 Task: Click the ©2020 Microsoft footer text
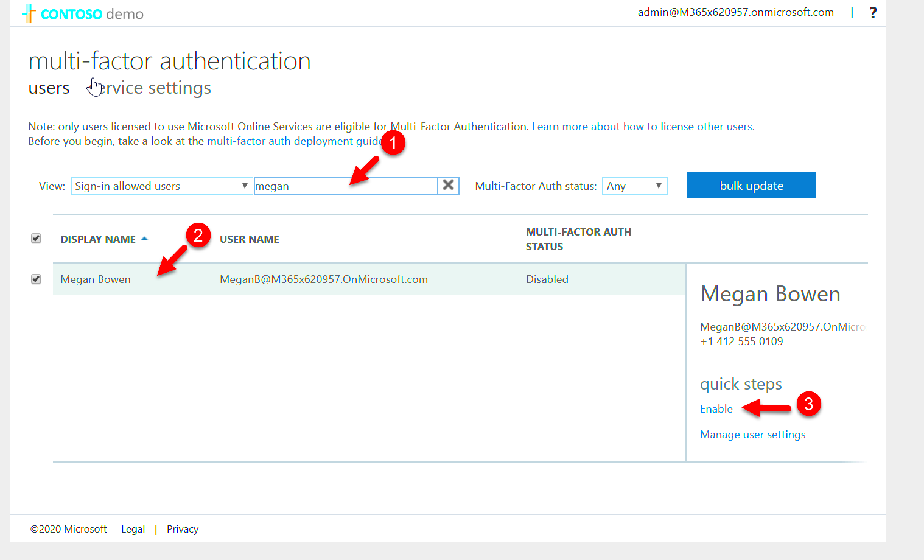(x=68, y=529)
